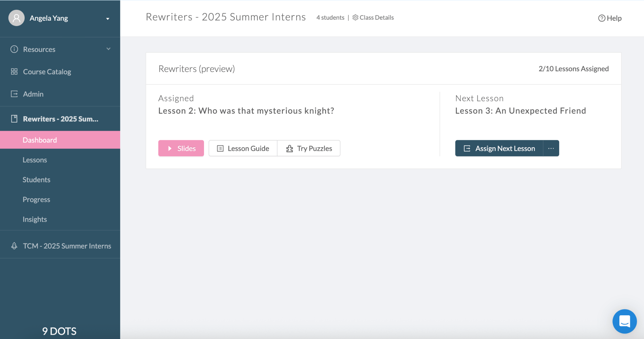Click the Resources info icon
Image resolution: width=644 pixels, height=339 pixels.
tap(14, 49)
